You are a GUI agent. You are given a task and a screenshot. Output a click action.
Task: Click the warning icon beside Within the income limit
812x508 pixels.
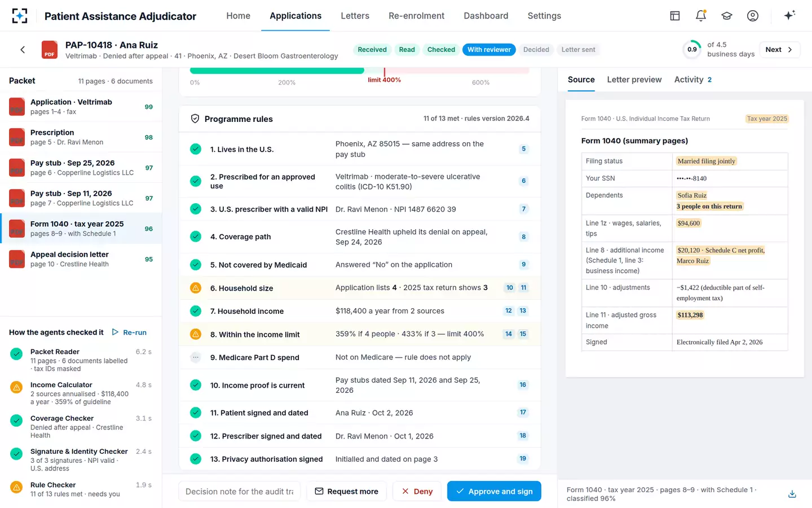pyautogui.click(x=196, y=334)
